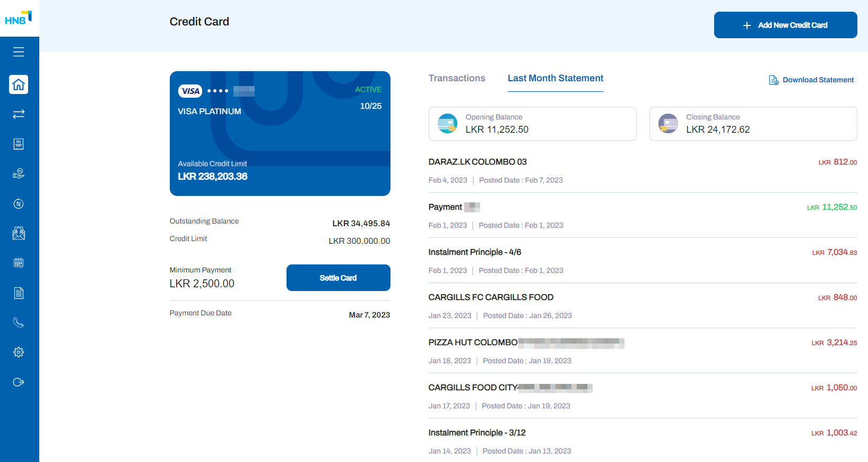Open the calendar schedule icon
This screenshot has height=462, width=868.
point(19,263)
